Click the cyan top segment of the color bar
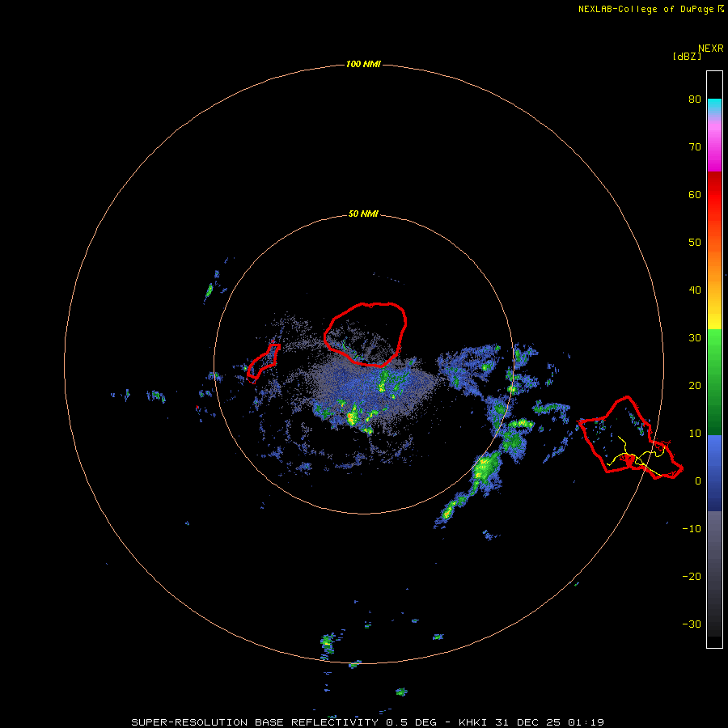This screenshot has width=728, height=728. tap(714, 105)
